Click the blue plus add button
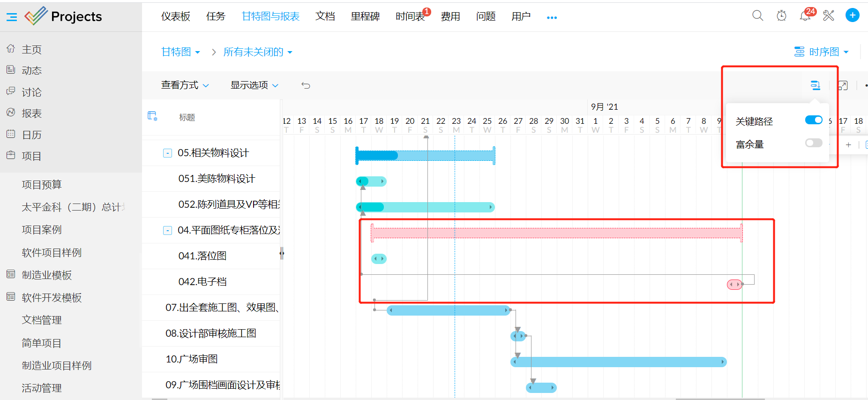The width and height of the screenshot is (868, 400). coord(852,15)
